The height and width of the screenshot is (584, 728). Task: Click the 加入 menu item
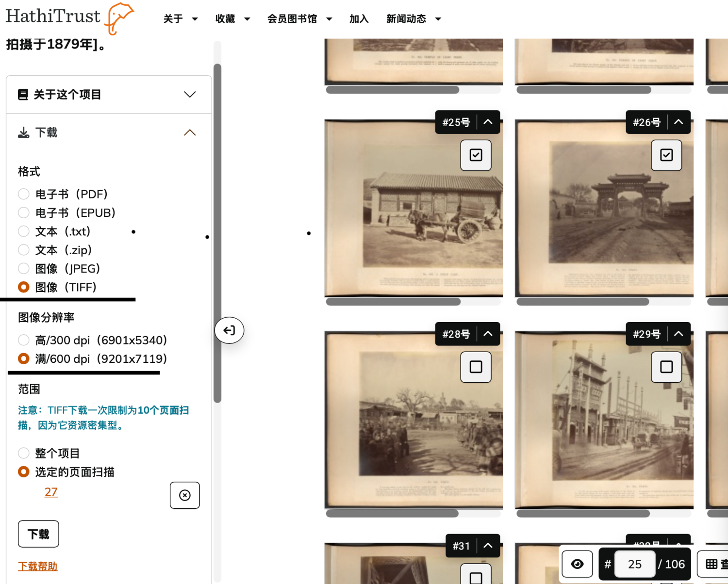[x=359, y=19]
